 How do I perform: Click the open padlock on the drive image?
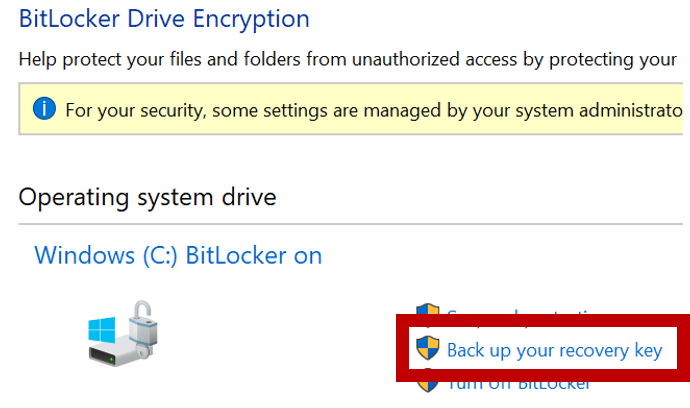(x=143, y=328)
